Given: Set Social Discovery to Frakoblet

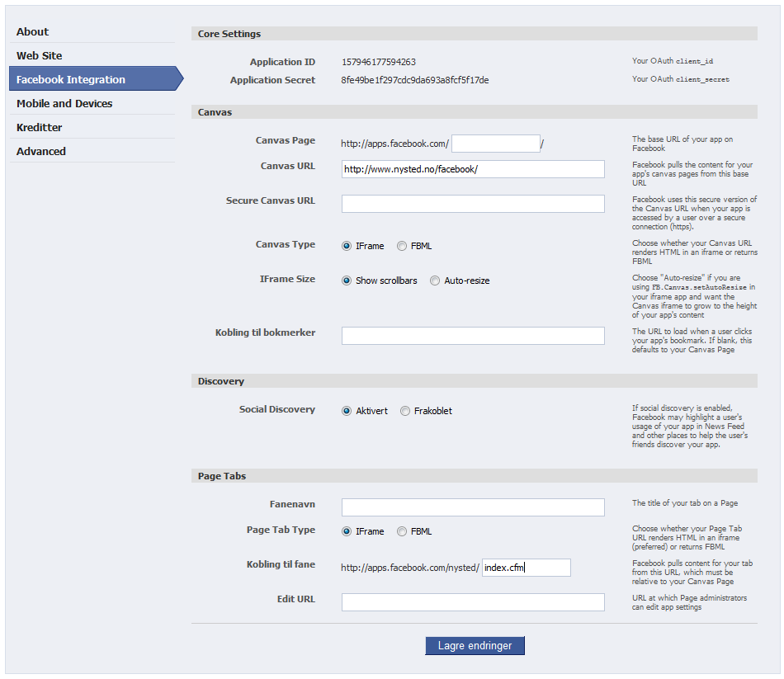Looking at the screenshot, I should click(x=405, y=411).
